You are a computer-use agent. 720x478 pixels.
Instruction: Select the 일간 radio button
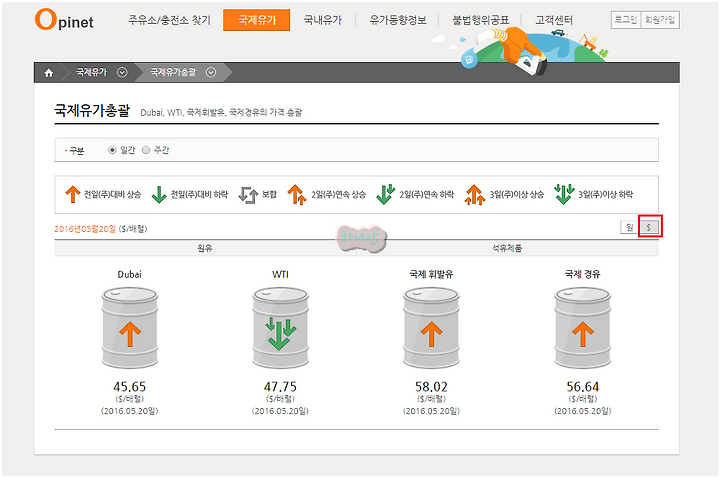112,150
